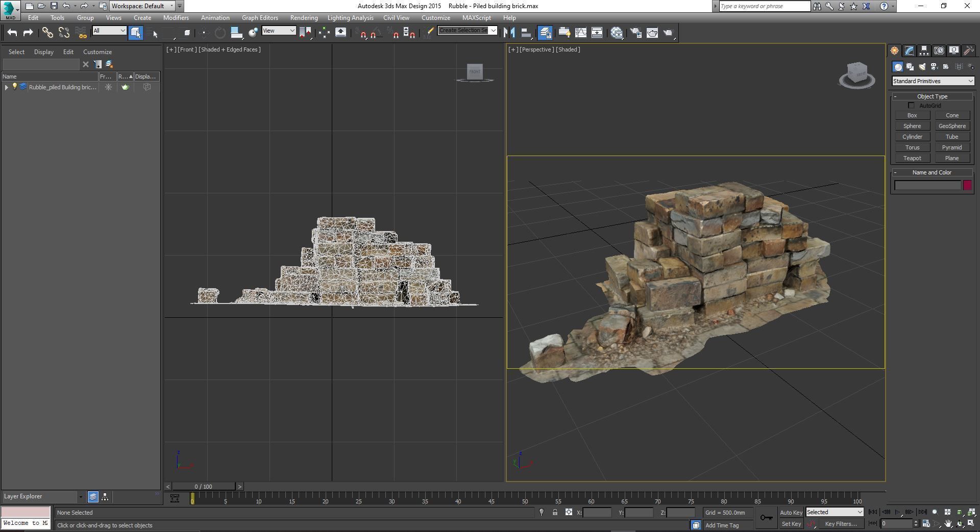Collapse the Object Type rollout
The width and height of the screenshot is (980, 532).
(x=932, y=96)
